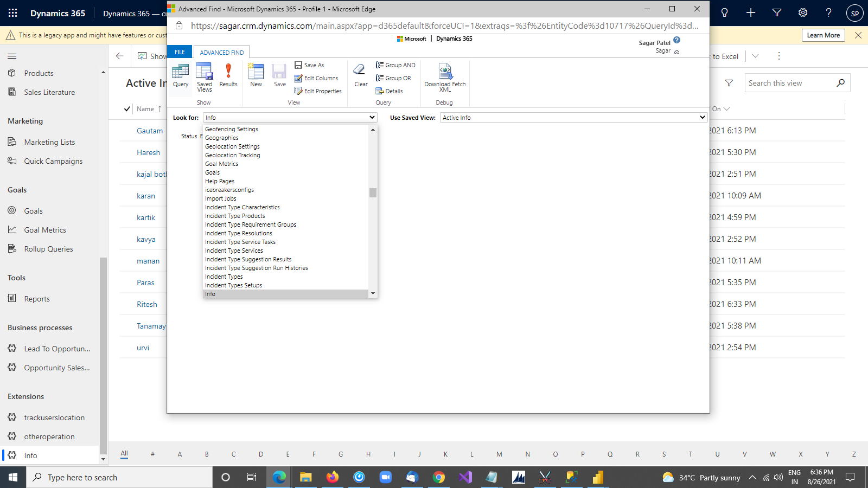The width and height of the screenshot is (868, 488).
Task: Open Rollup Queries in sidebar
Action: pyautogui.click(x=48, y=249)
